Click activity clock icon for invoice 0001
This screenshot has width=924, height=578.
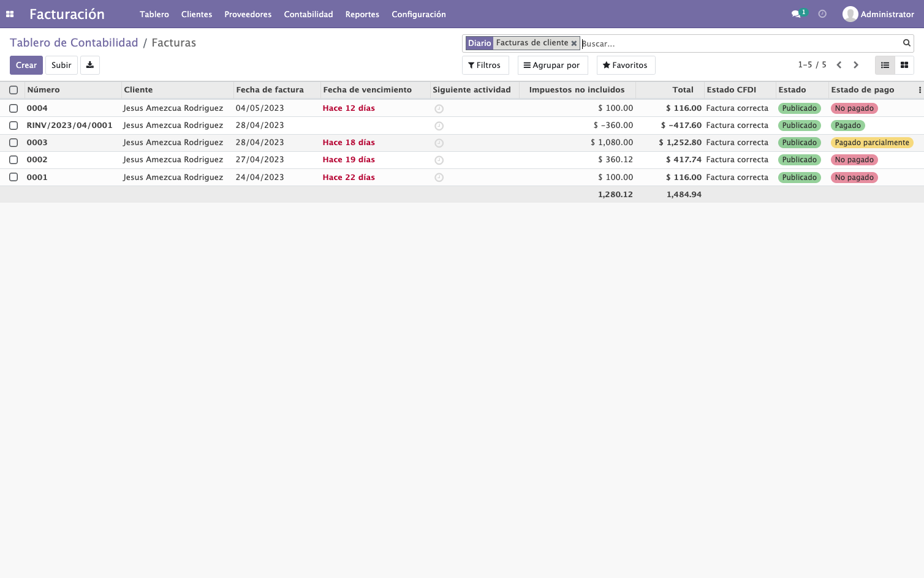pyautogui.click(x=439, y=178)
